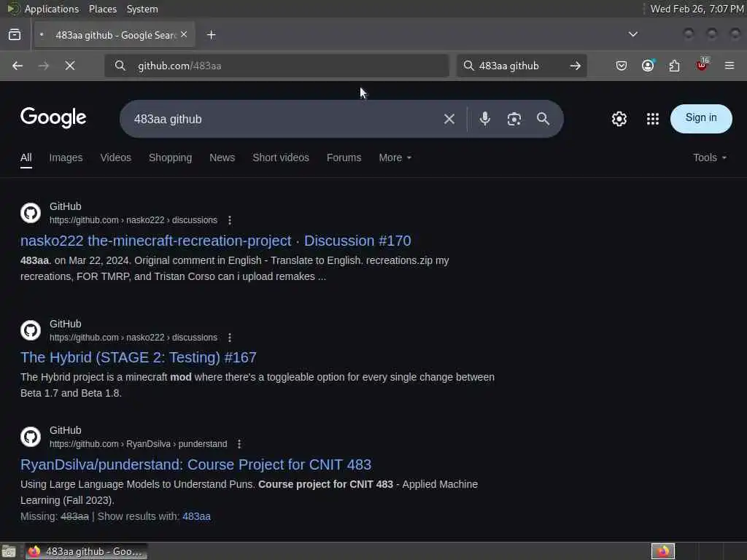Open Google Lens image search

(514, 119)
